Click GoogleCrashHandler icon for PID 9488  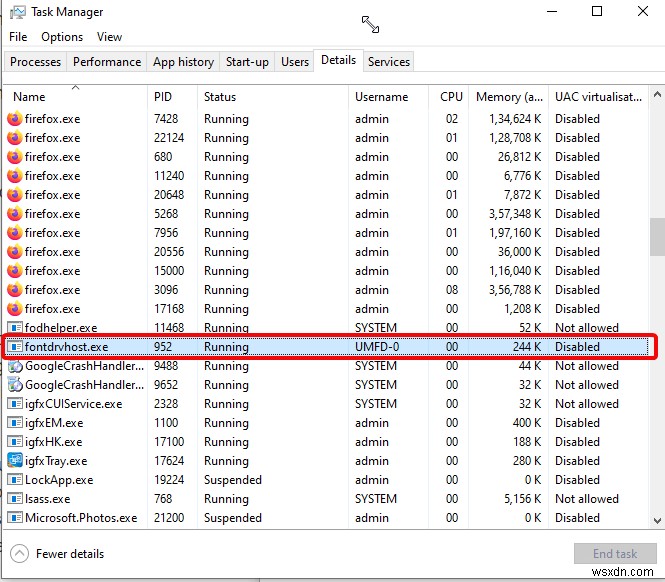(15, 366)
